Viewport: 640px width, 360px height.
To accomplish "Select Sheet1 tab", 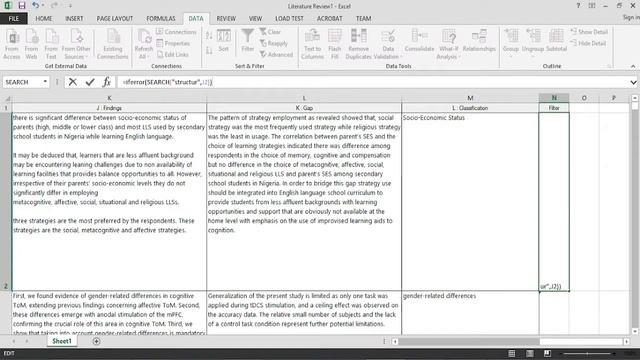I will pyautogui.click(x=62, y=341).
